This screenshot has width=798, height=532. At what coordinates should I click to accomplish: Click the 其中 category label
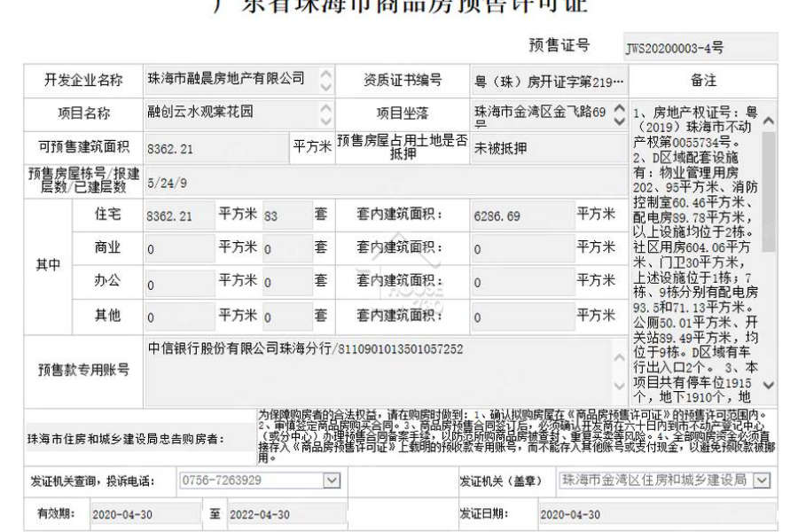[x=49, y=265]
